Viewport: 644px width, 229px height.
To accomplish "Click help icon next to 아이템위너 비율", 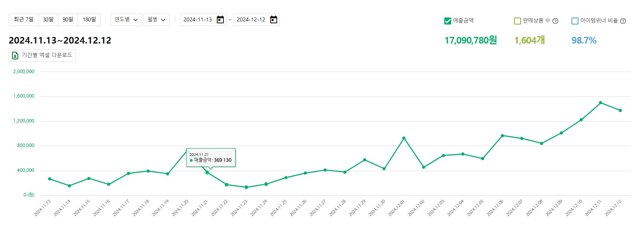I will coord(623,21).
